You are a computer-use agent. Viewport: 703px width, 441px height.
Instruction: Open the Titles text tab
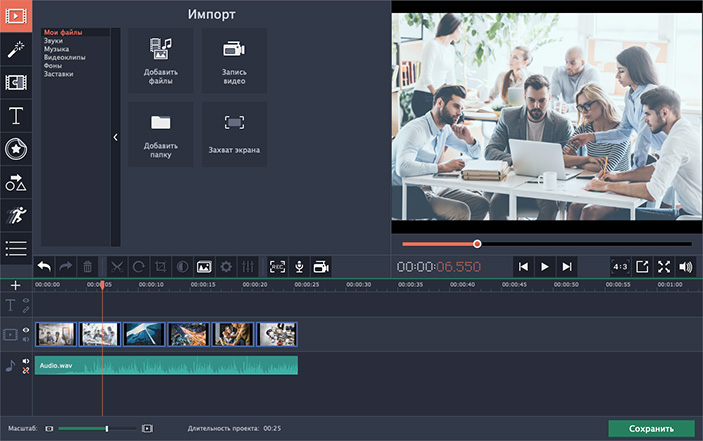pos(15,116)
